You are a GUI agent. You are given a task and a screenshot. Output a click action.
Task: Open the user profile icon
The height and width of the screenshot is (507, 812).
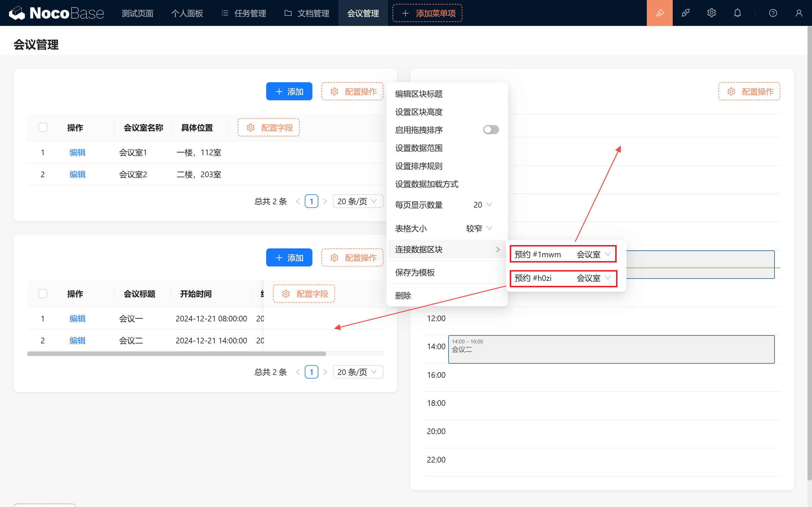tap(798, 13)
